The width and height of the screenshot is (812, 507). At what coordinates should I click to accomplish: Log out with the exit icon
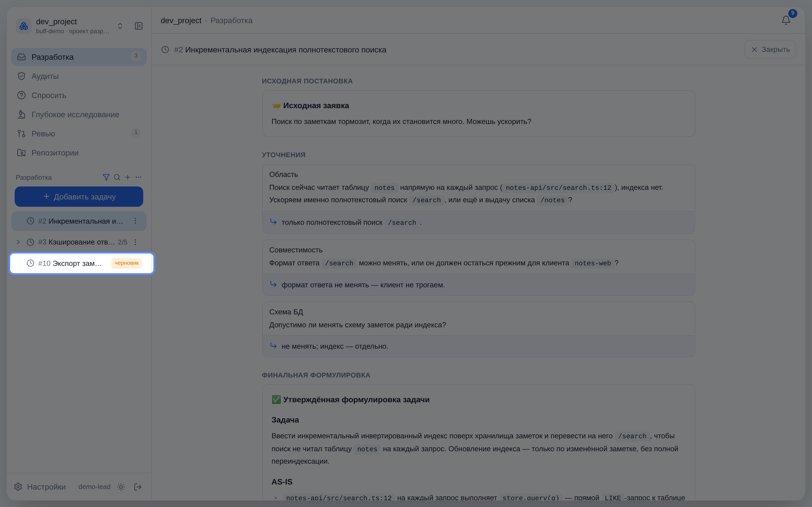pos(138,486)
